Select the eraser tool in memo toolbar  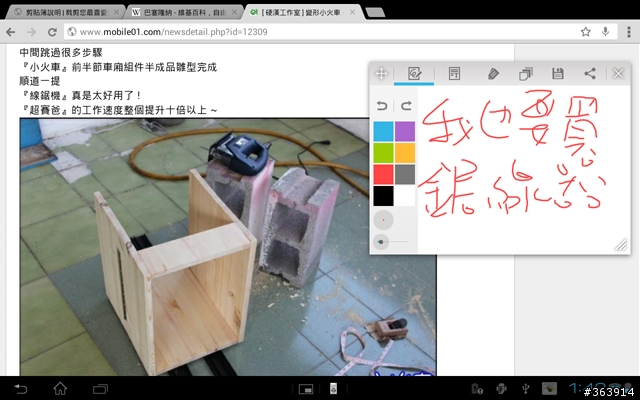point(493,74)
